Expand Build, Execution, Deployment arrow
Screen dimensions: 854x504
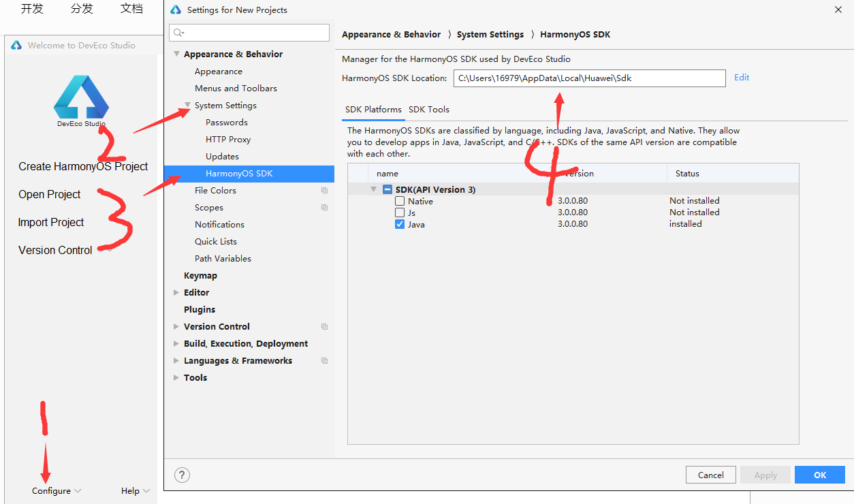[176, 344]
